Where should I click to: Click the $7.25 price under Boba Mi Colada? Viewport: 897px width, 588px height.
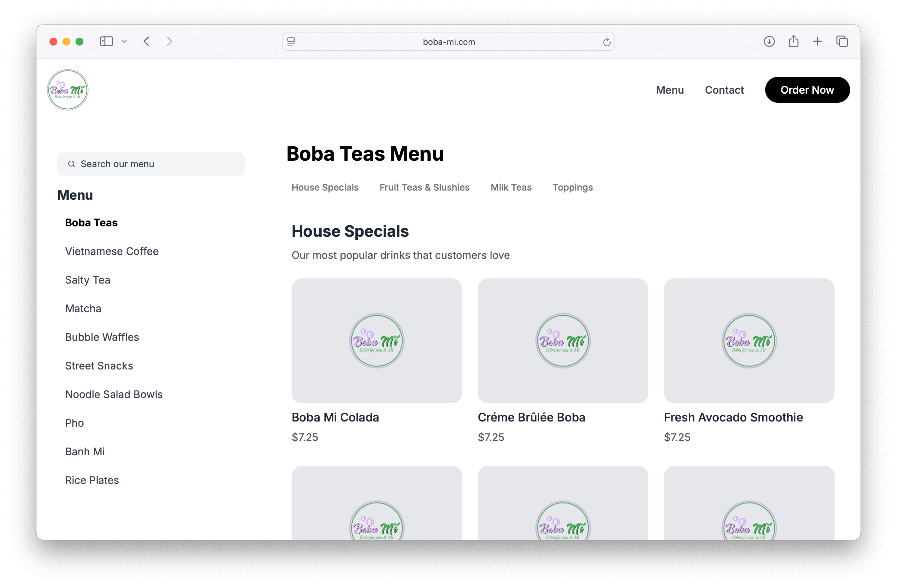[305, 437]
